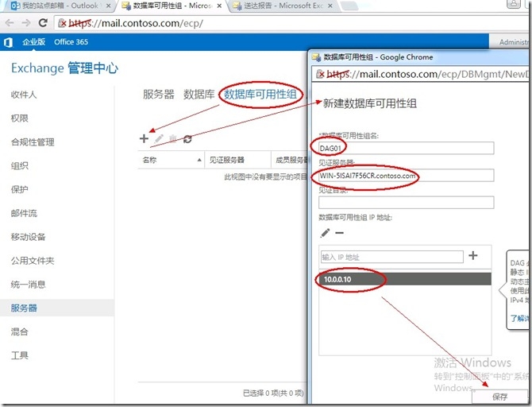
Task: Close the 送达报告 browser tab
Action: pyautogui.click(x=331, y=6)
